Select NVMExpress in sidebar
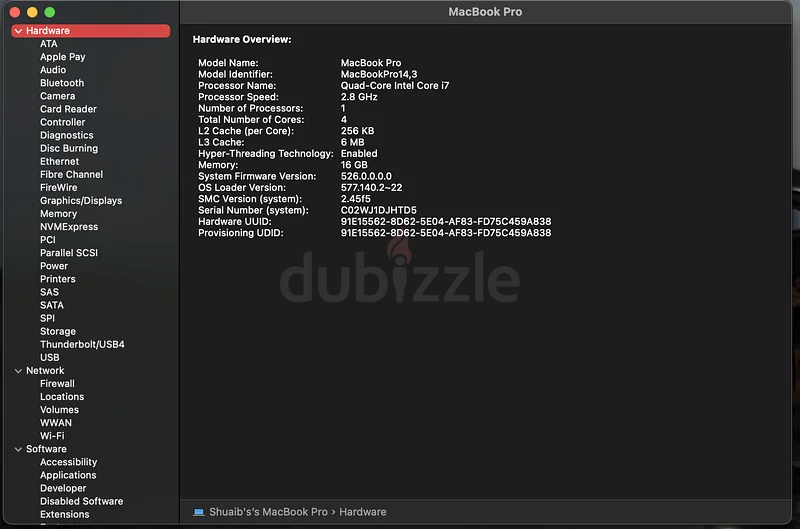This screenshot has height=529, width=800. pyautogui.click(x=69, y=227)
